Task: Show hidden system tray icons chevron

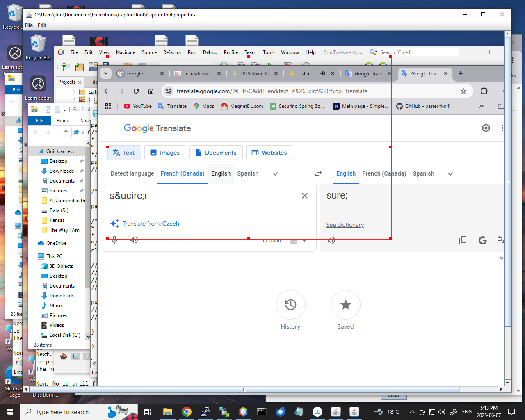Action: pos(412,412)
